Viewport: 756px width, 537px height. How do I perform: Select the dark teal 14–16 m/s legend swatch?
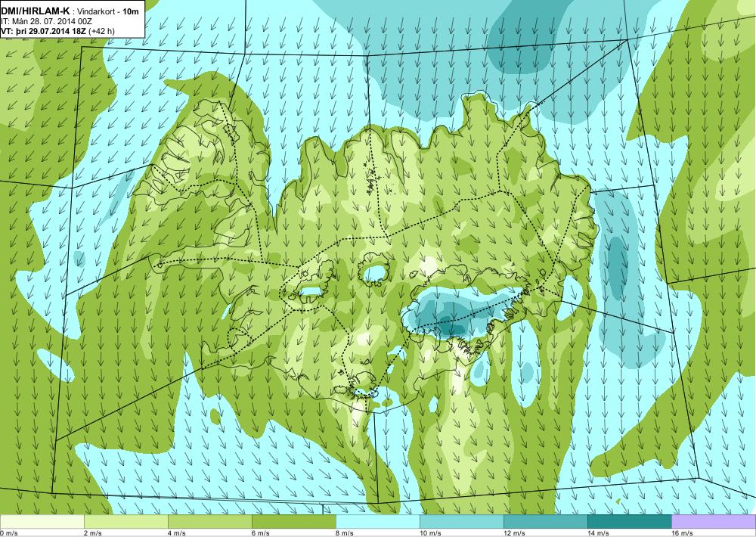coord(629,522)
